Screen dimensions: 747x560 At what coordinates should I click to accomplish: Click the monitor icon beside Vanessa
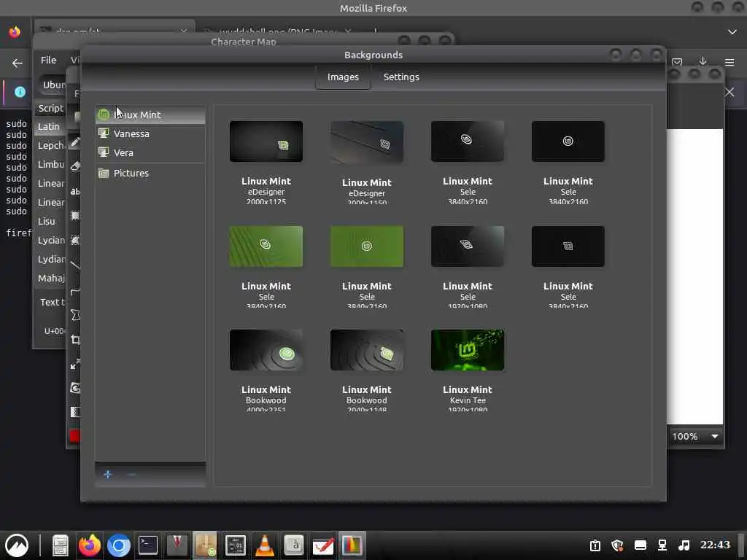104,133
